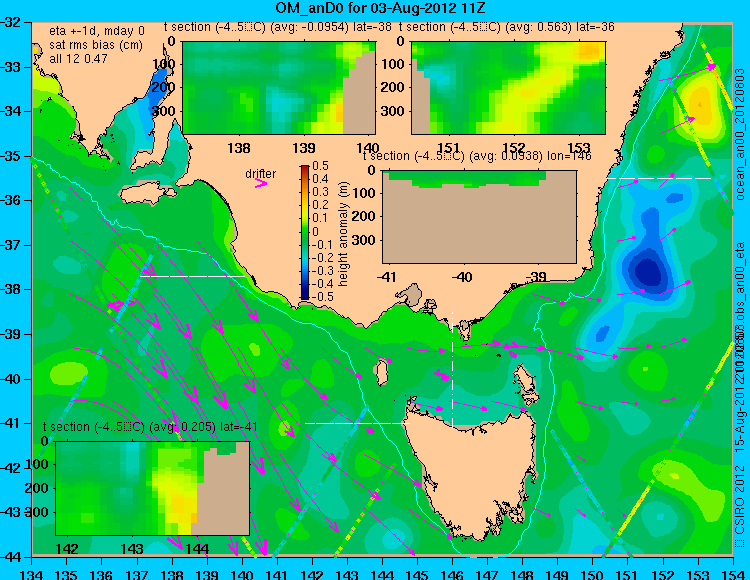Click the 143 tick of the lat=-41 inset
The image size is (750, 580).
click(132, 548)
